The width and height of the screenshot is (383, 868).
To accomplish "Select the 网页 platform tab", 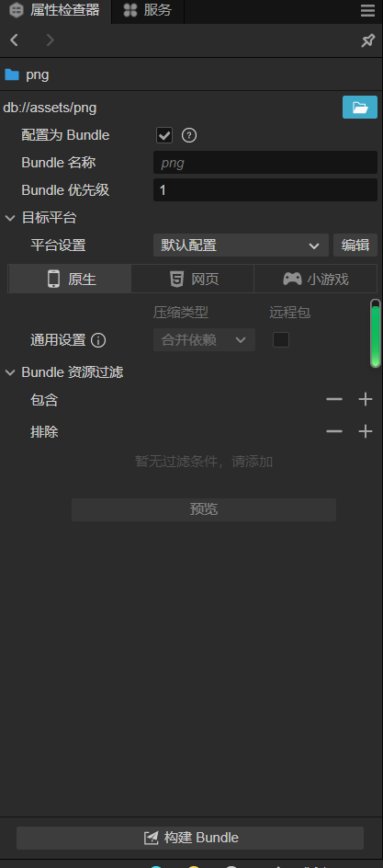I will tap(192, 279).
